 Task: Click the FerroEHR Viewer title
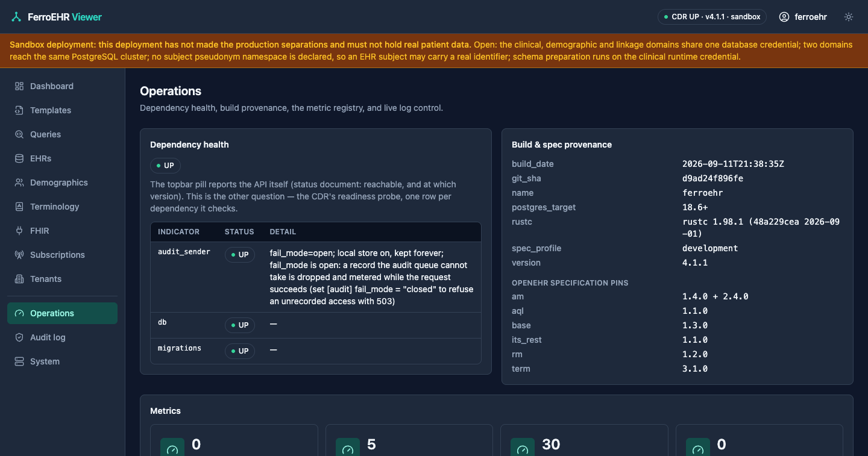tap(65, 17)
